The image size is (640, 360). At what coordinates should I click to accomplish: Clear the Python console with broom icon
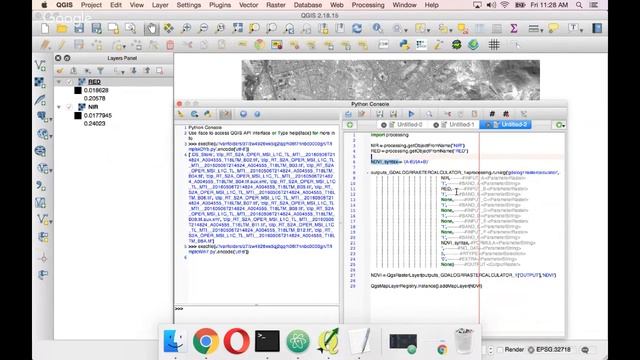click(181, 114)
